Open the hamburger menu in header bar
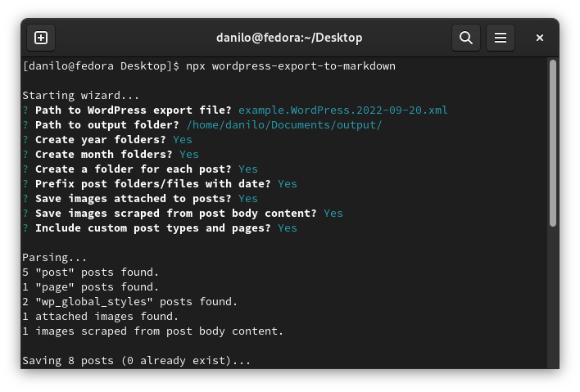 pyautogui.click(x=501, y=38)
